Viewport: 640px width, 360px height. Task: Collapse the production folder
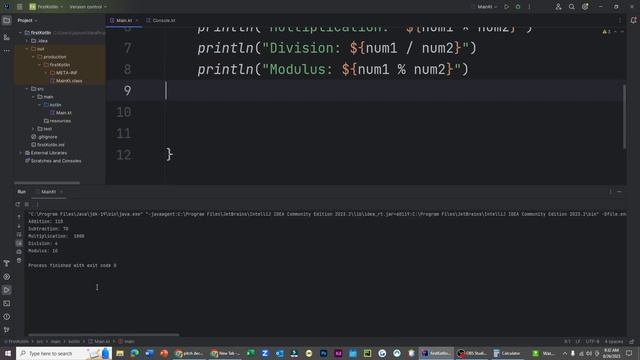click(33, 57)
